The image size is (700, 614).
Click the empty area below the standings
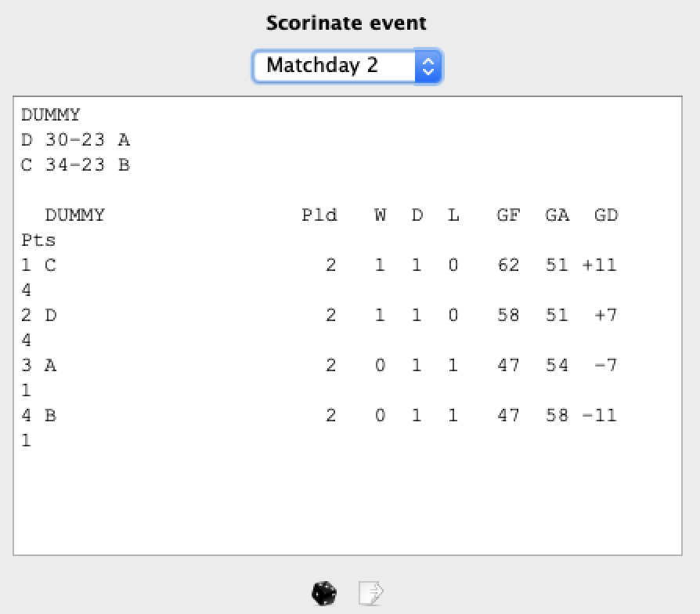click(x=346, y=501)
